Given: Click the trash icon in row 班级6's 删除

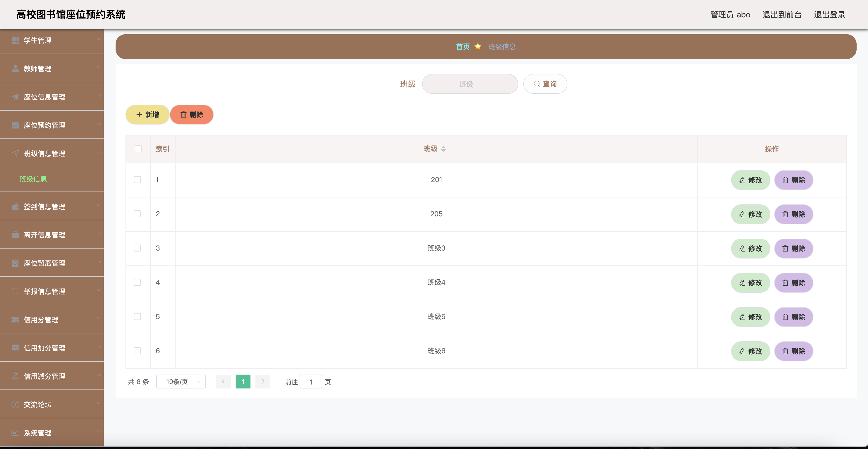Looking at the screenshot, I should click(x=785, y=352).
